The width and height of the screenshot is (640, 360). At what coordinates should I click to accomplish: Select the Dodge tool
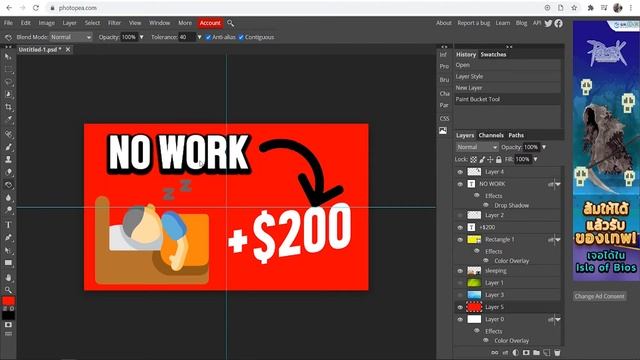pyautogui.click(x=8, y=210)
